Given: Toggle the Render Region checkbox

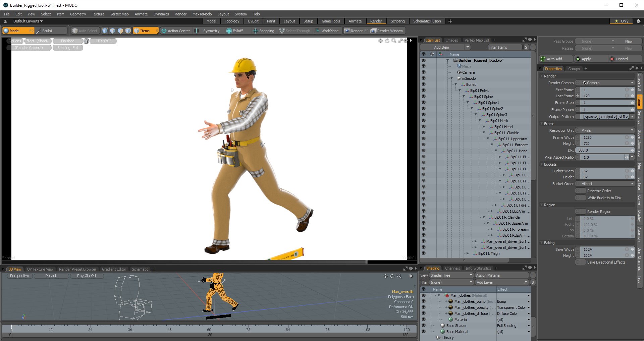Looking at the screenshot, I should click(x=581, y=212).
